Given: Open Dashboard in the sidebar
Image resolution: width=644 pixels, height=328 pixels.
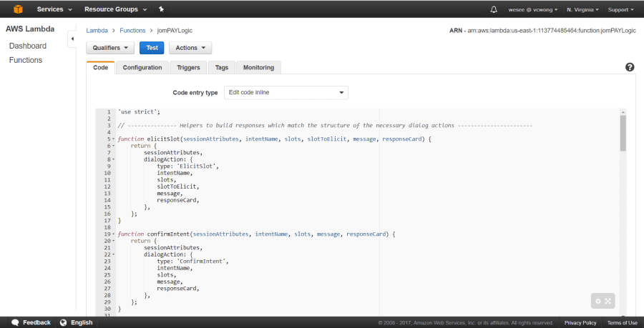Looking at the screenshot, I should 28,46.
